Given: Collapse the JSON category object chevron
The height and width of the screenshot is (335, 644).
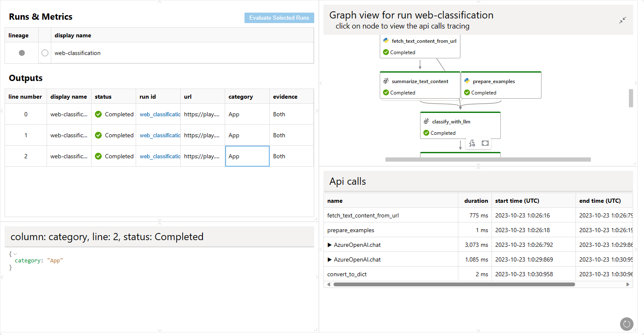Looking at the screenshot, I should coord(15,254).
